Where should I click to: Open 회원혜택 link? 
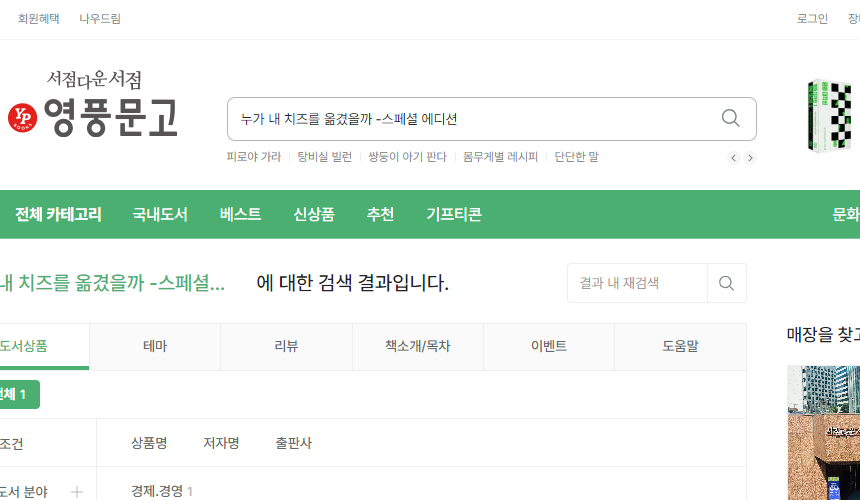[x=38, y=19]
